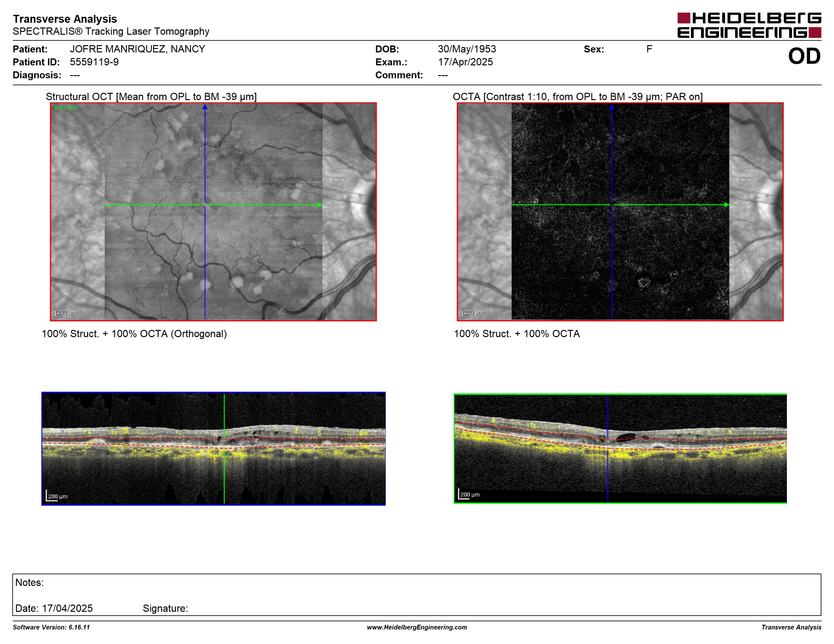Click the 200 µm scale in the green-framed B-scan
Screen dimensions: 834x644
pos(469,494)
